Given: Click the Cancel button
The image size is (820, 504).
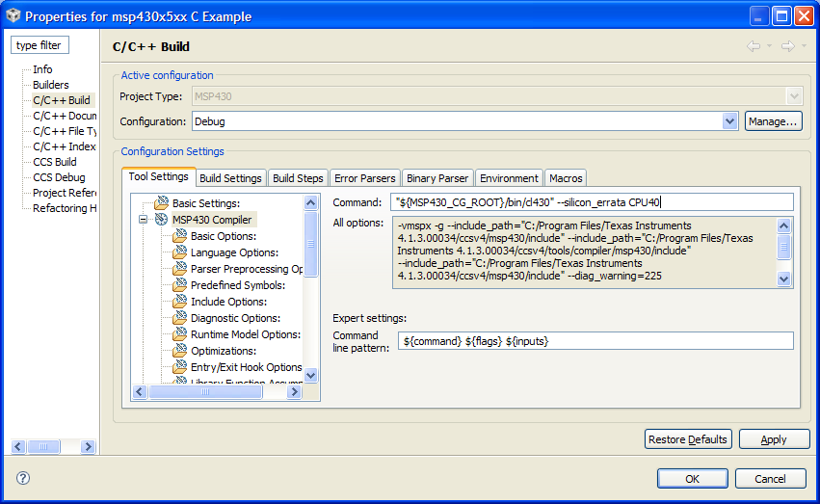Looking at the screenshot, I should [x=770, y=478].
